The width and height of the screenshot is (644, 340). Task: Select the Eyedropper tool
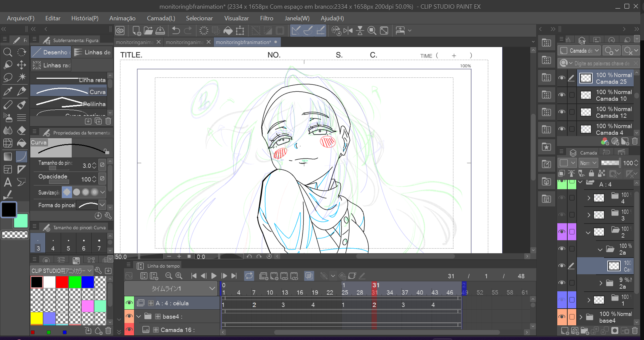point(7,91)
